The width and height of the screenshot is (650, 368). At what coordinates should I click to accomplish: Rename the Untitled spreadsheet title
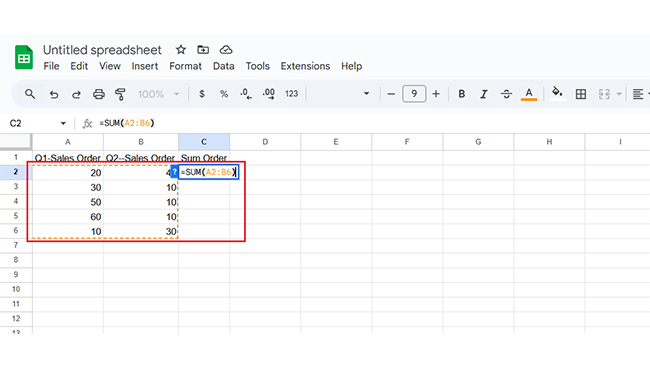tap(102, 50)
